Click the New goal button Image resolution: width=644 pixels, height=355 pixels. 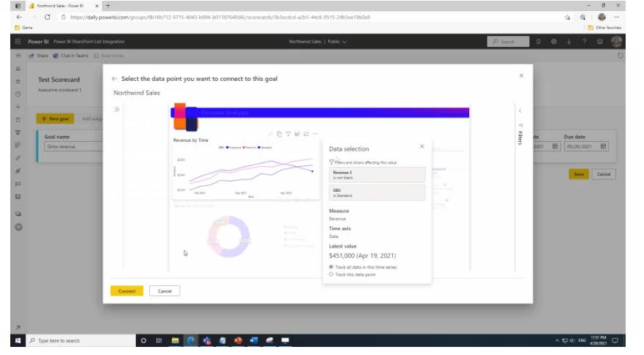pos(56,119)
